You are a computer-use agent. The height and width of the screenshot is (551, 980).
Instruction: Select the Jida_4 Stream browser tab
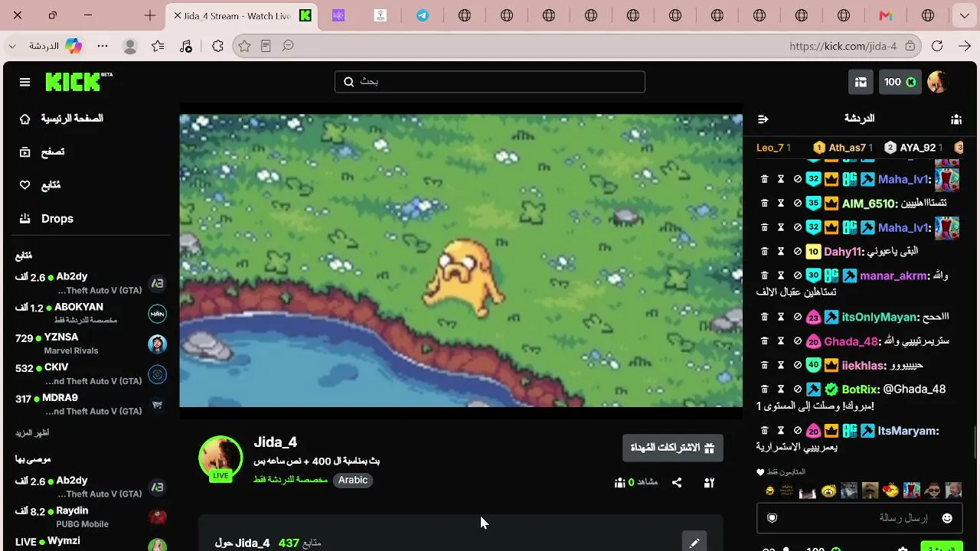coord(242,15)
